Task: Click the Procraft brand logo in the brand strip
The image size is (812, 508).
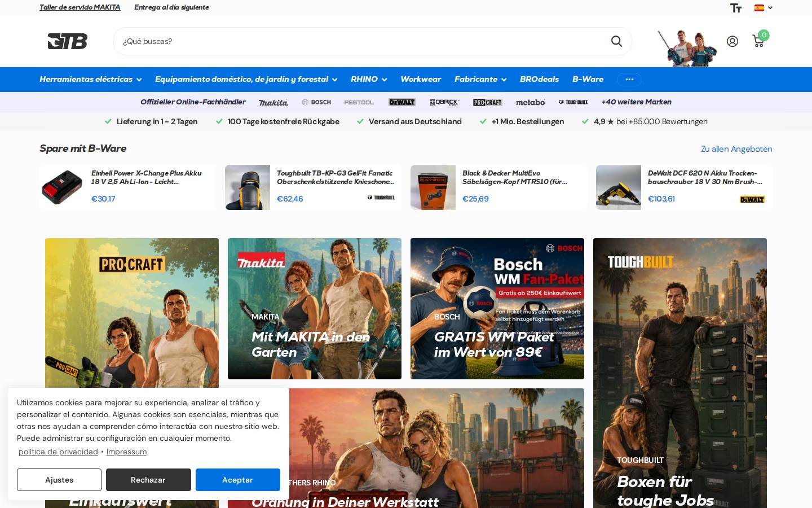Action: point(488,102)
